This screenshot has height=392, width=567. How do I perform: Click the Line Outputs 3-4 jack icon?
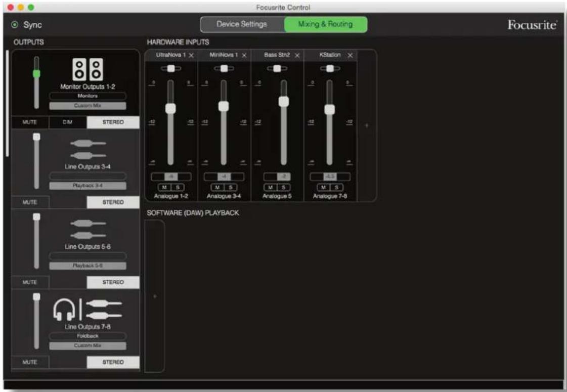pyautogui.click(x=88, y=149)
